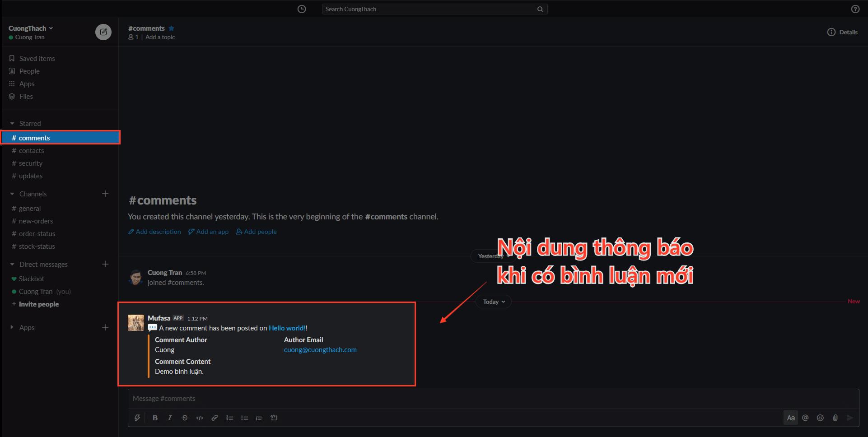Open the CuongThach workspace menu
Image resolution: width=868 pixels, height=437 pixels.
click(31, 28)
